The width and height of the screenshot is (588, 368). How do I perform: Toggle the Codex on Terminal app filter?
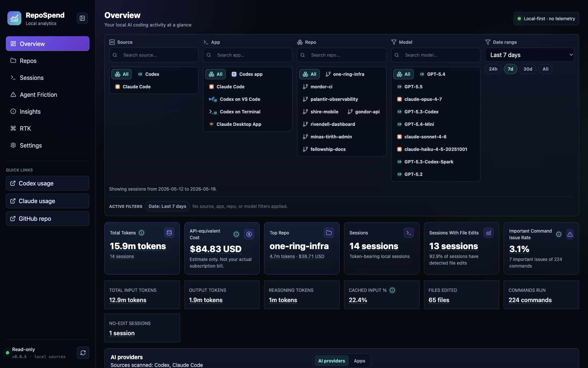[234, 112]
